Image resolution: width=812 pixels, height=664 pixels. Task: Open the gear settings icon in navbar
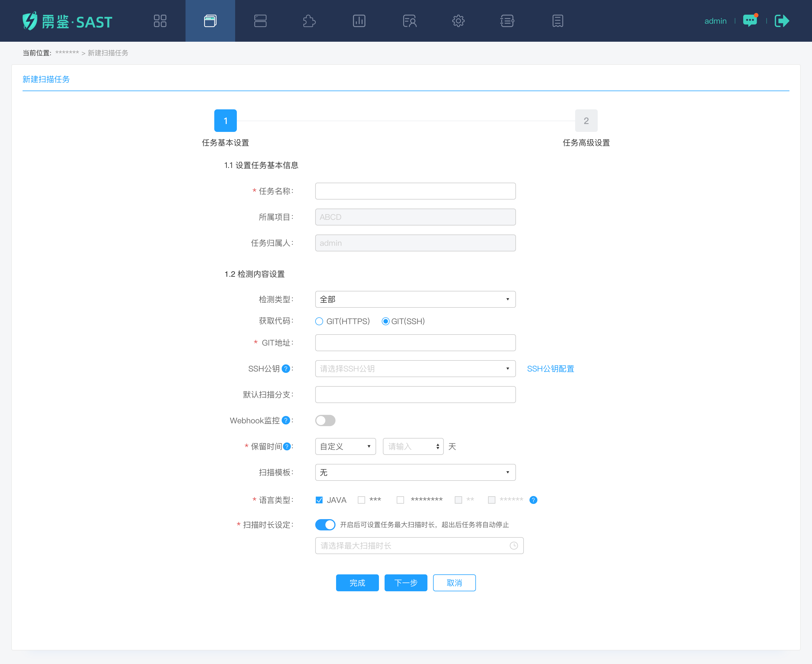458,21
